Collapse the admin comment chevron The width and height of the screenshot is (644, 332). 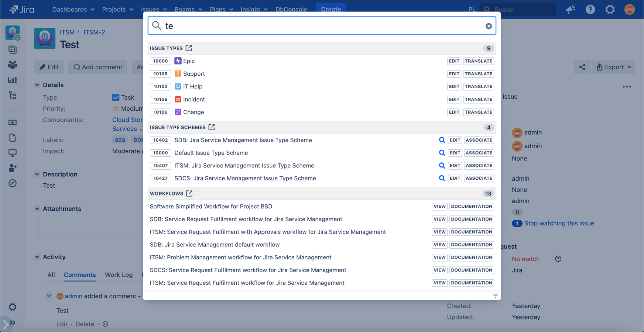tap(49, 296)
